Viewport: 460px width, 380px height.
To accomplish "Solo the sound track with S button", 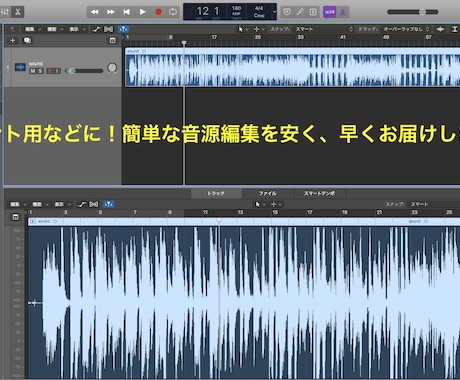I will 40,71.
